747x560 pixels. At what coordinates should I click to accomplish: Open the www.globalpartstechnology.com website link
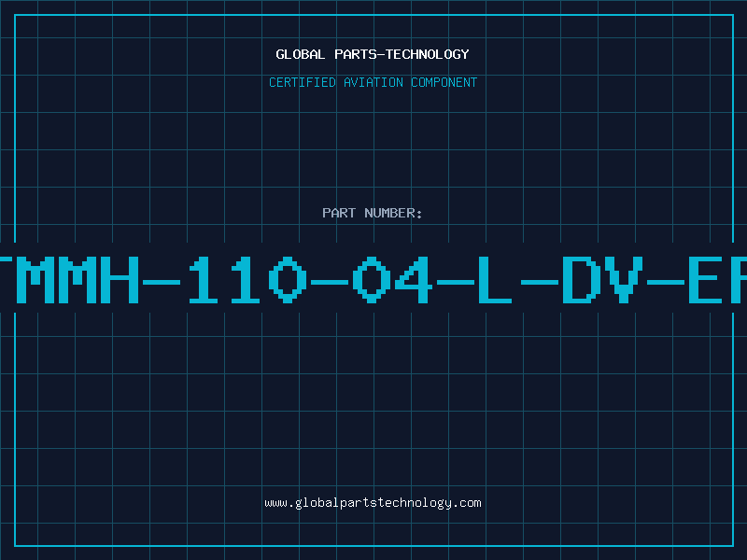point(373,503)
